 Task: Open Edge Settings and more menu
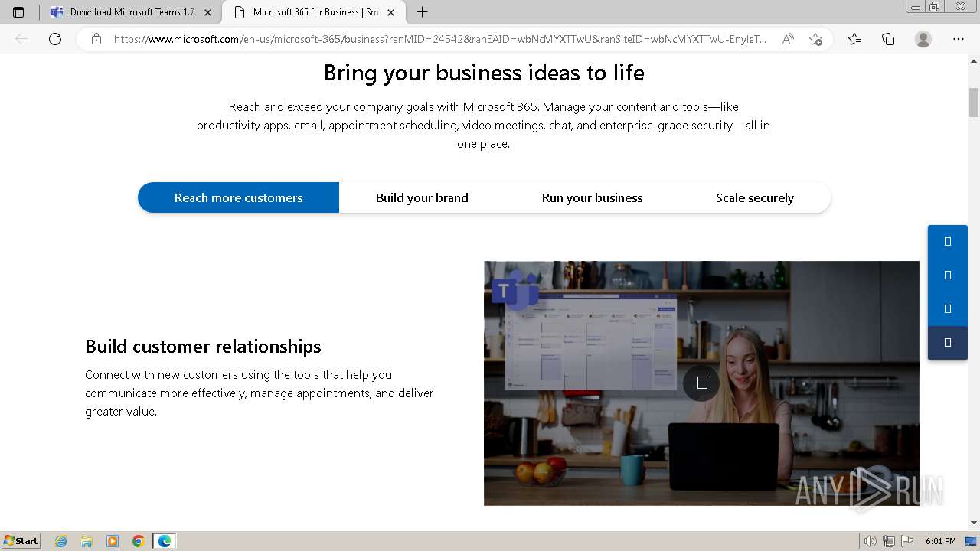tap(959, 39)
